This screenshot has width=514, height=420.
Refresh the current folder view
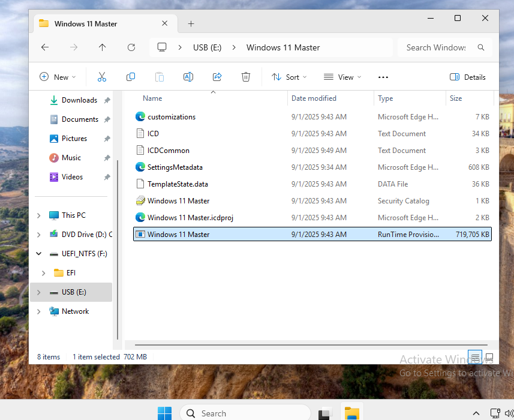click(x=131, y=47)
